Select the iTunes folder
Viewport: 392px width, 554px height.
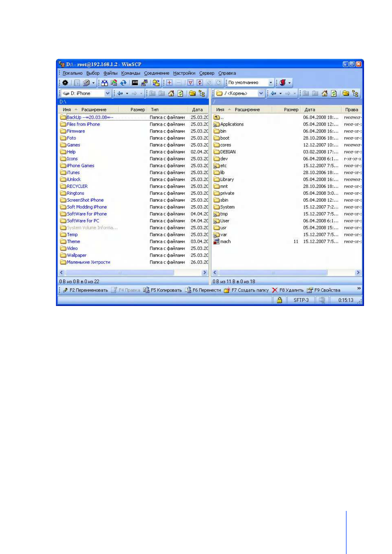70,173
